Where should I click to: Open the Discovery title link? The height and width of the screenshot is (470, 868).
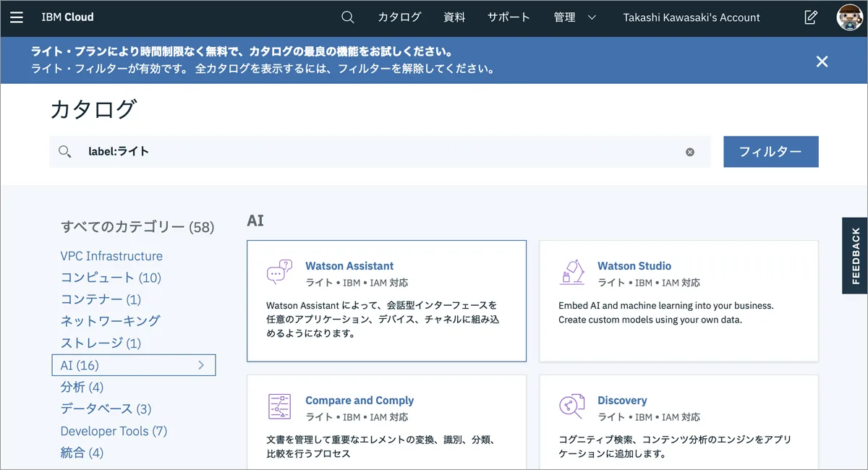click(622, 401)
